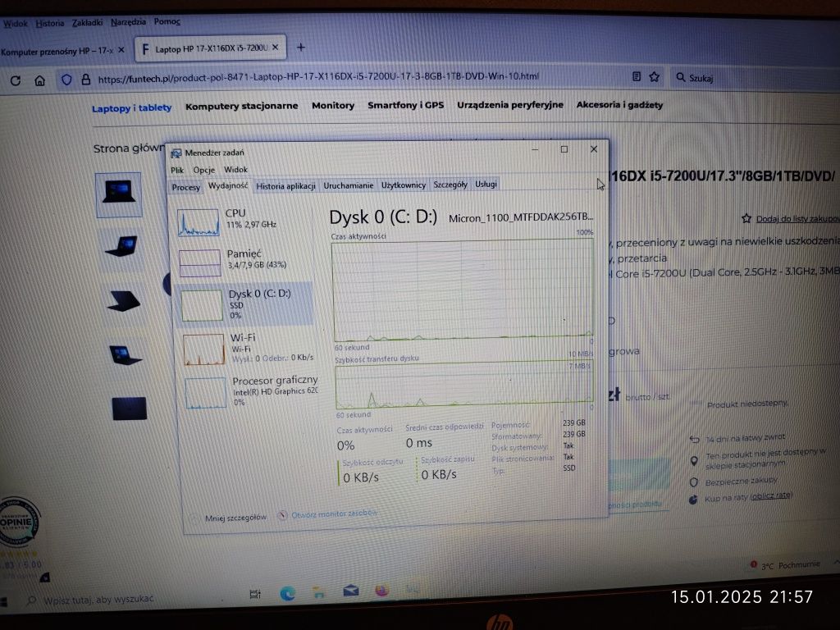This screenshot has width=840, height=630.
Task: Launch Microsoft Edge from taskbar
Action: pyautogui.click(x=288, y=593)
